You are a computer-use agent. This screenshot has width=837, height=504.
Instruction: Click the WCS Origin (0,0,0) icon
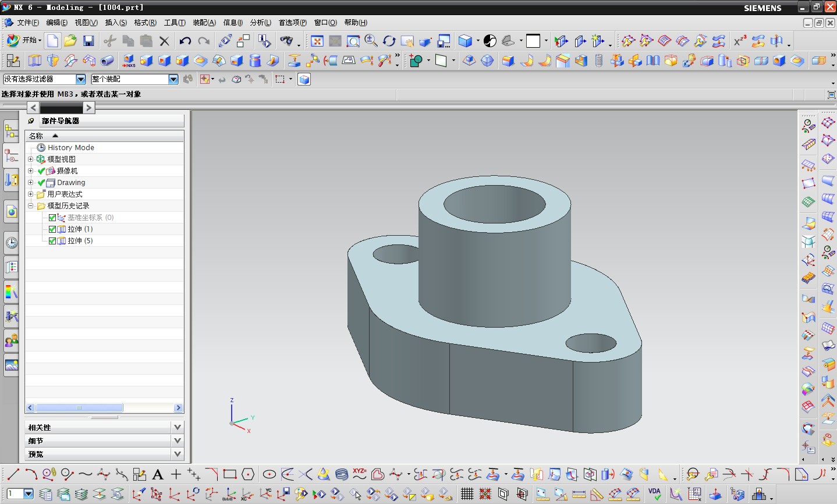pos(229,494)
